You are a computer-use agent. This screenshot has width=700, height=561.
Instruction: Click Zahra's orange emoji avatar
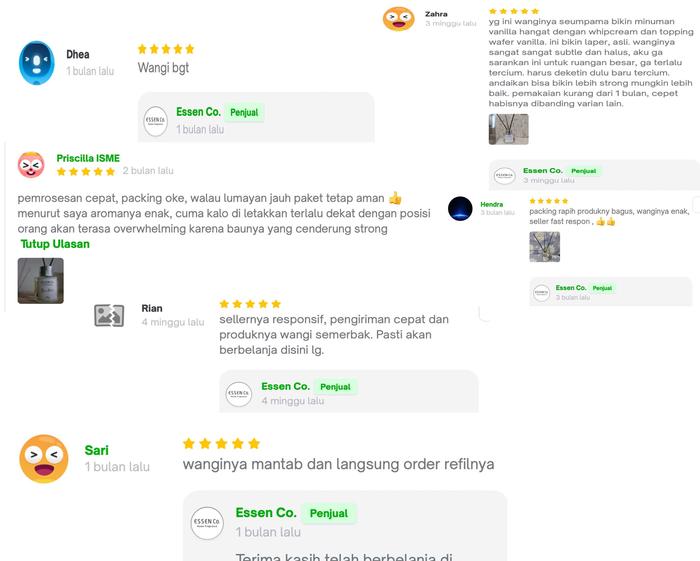click(398, 19)
